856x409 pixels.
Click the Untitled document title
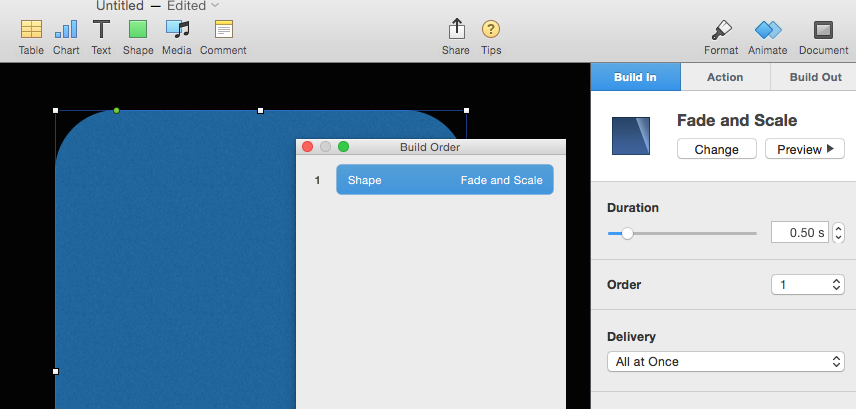tap(120, 5)
